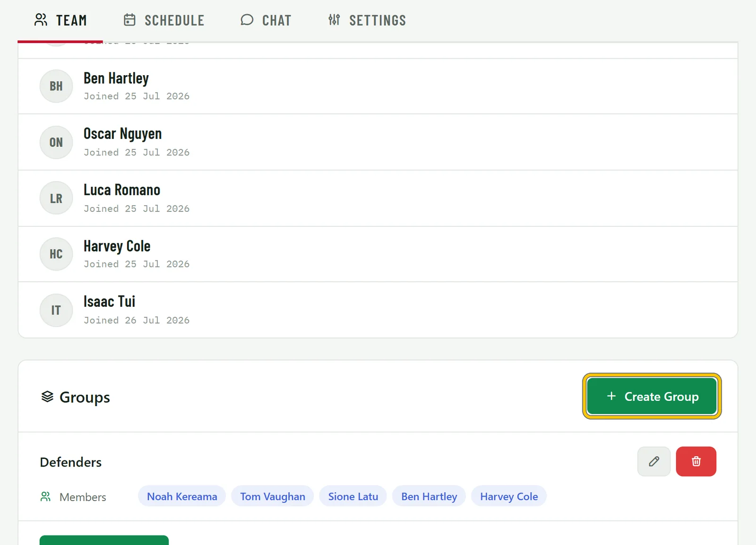Open the Chat tab
This screenshot has width=756, height=545.
[x=266, y=20]
